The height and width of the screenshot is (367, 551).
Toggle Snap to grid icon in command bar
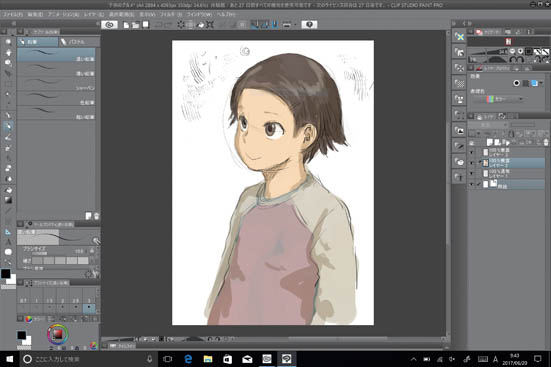(275, 25)
